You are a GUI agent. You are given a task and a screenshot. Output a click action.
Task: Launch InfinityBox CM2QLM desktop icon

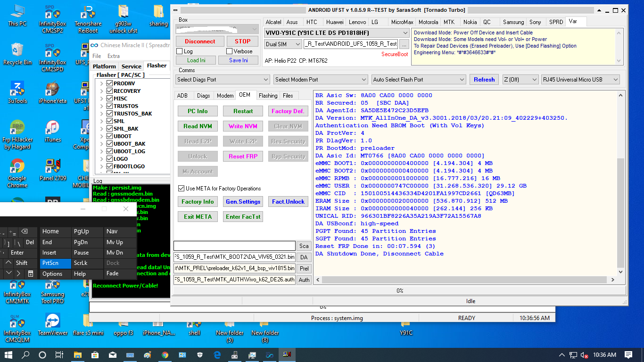[x=17, y=328]
